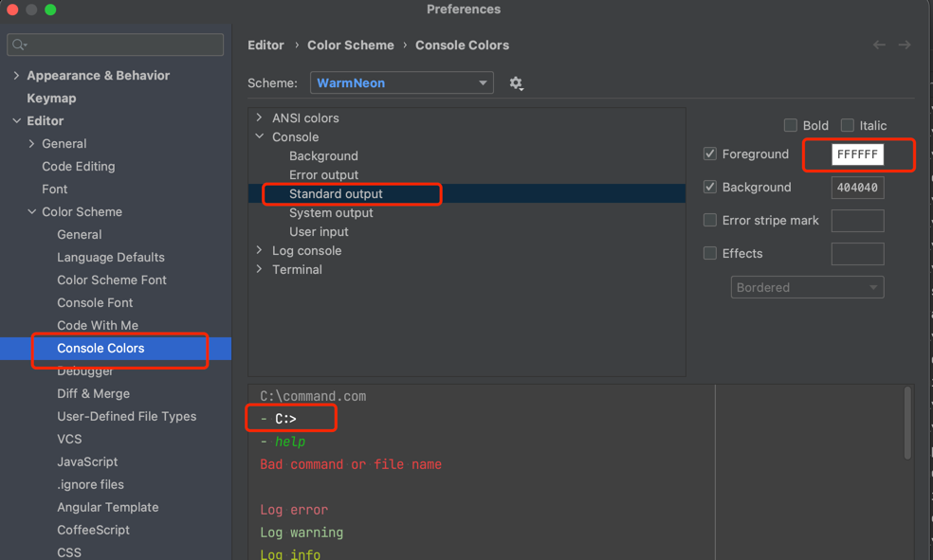This screenshot has width=933, height=560.
Task: Enable the Error stripe mark checkbox
Action: tap(710, 221)
